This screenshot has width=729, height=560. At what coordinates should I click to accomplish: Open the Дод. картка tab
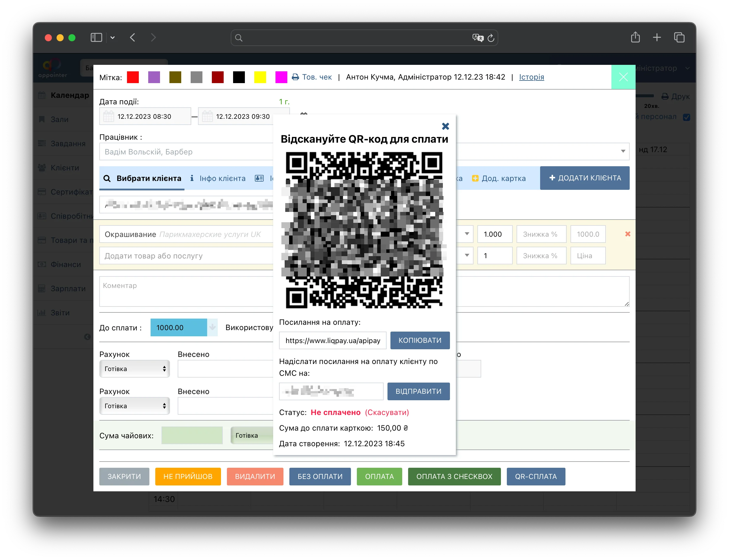click(x=499, y=178)
